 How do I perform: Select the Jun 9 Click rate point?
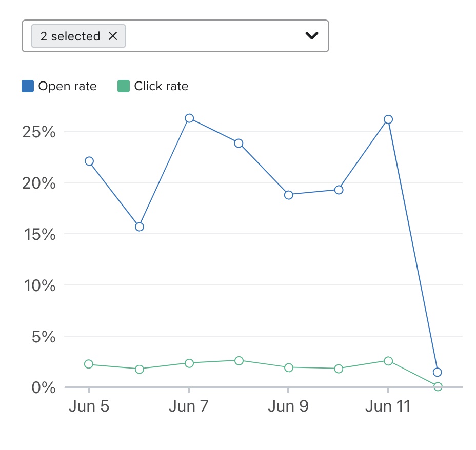(289, 367)
